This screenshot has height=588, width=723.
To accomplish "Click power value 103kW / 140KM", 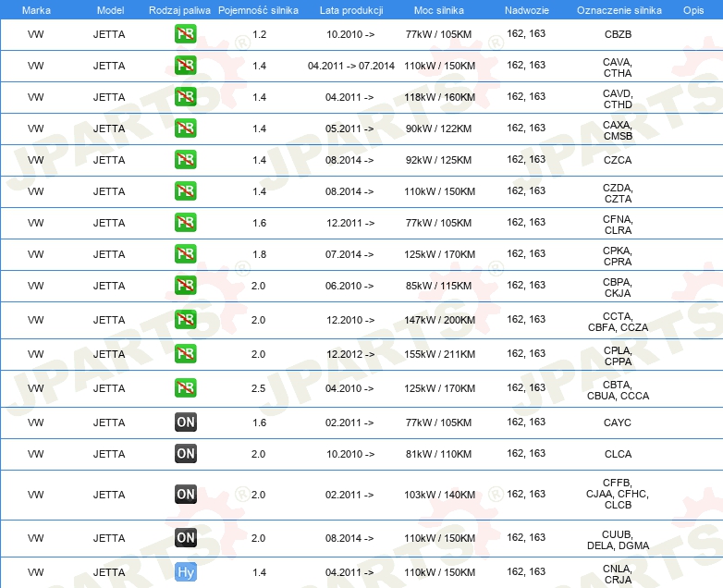I will point(439,495).
